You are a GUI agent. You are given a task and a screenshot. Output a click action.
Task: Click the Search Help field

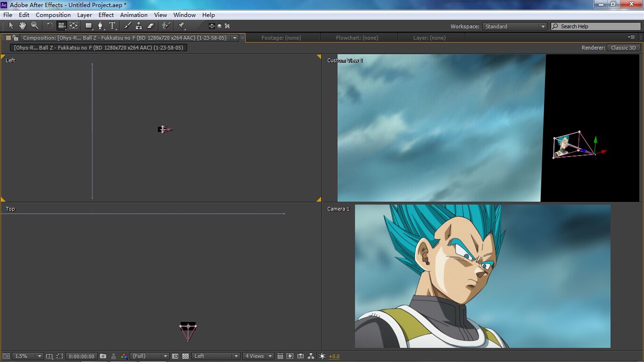(595, 26)
